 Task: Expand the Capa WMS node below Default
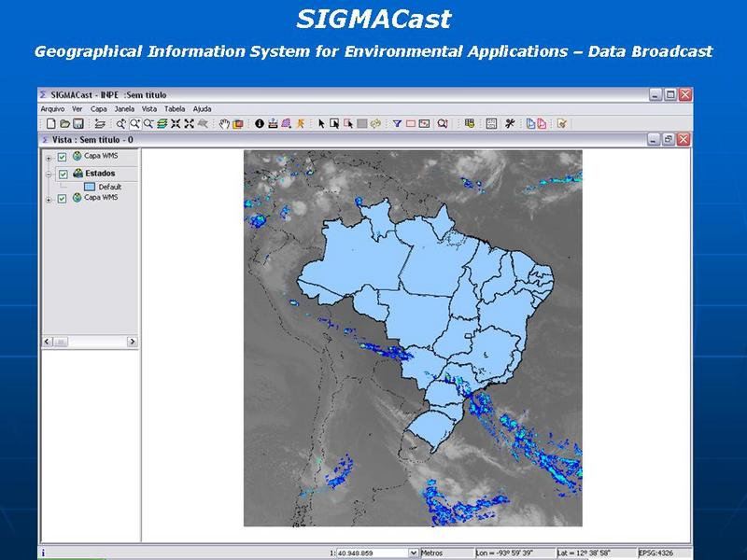point(49,200)
